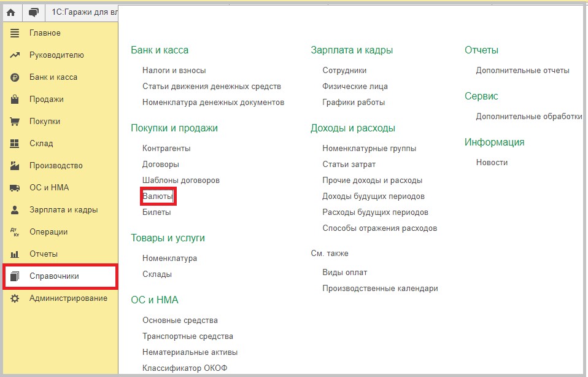The width and height of the screenshot is (588, 377).
Task: Click the cart icon for Покупки
Action: coord(15,122)
